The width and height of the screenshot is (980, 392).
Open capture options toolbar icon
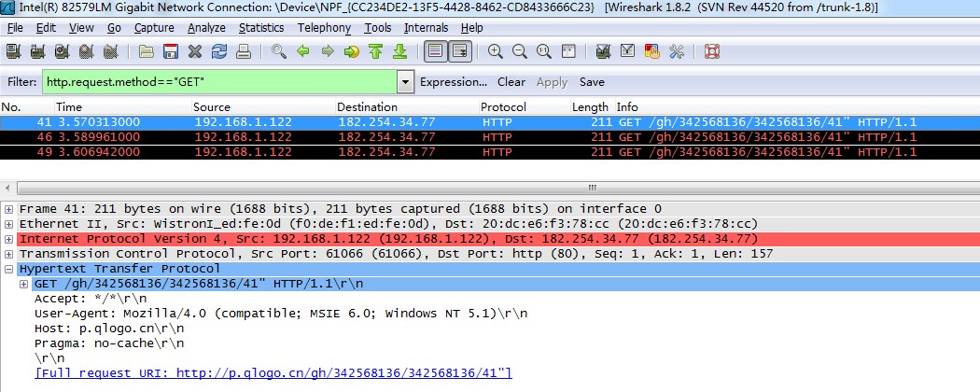[37, 51]
